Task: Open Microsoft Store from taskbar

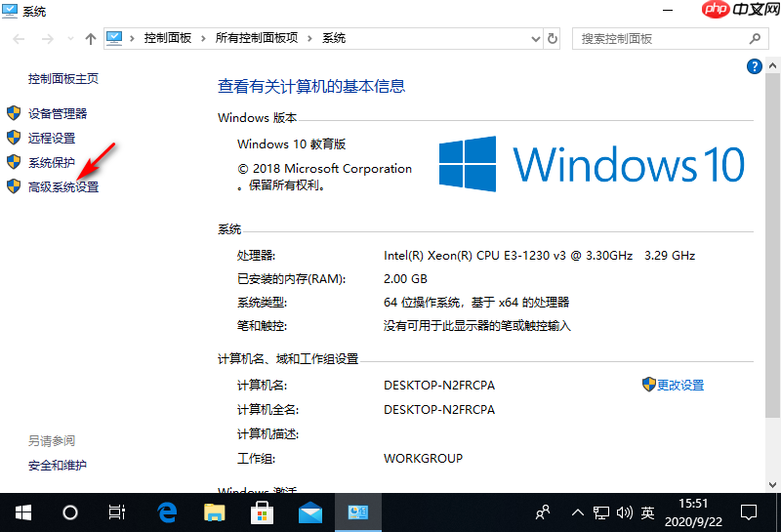Action: tap(262, 512)
